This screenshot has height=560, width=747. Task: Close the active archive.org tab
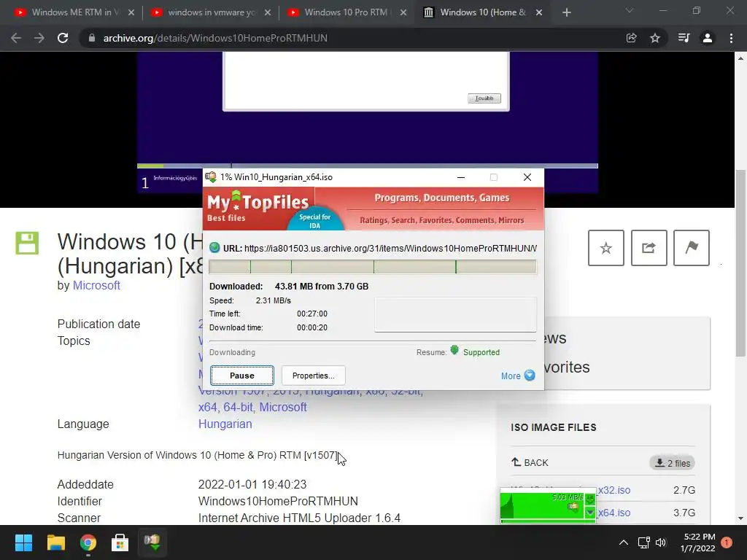[539, 12]
